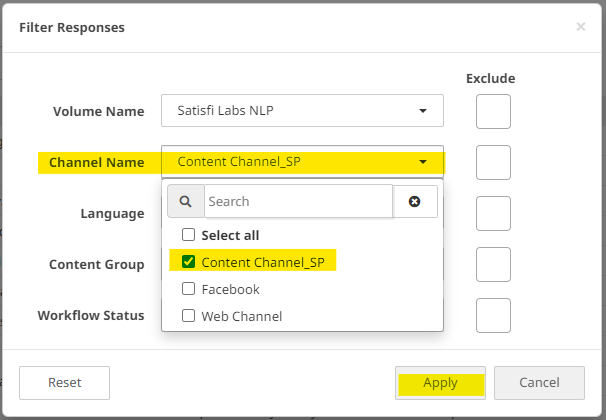The height and width of the screenshot is (420, 606).
Task: Open the Volume Name dropdown
Action: click(302, 110)
